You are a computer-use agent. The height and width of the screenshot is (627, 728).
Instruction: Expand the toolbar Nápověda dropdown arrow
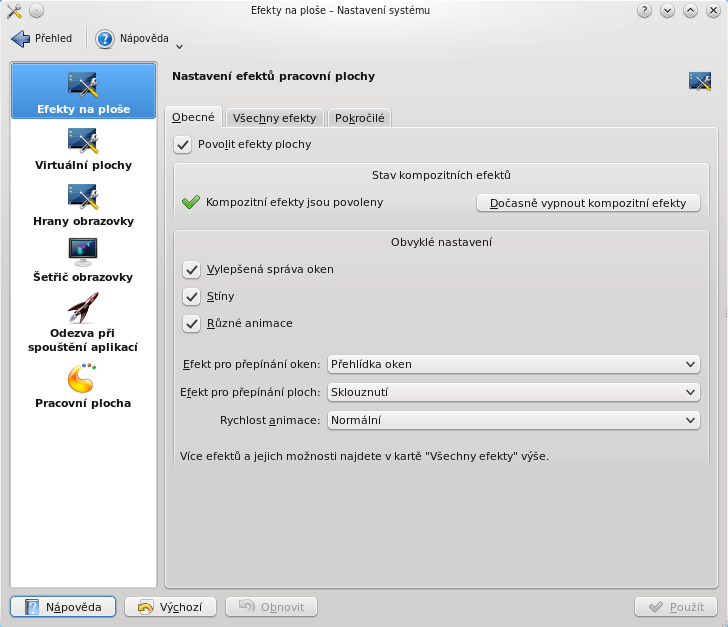179,46
